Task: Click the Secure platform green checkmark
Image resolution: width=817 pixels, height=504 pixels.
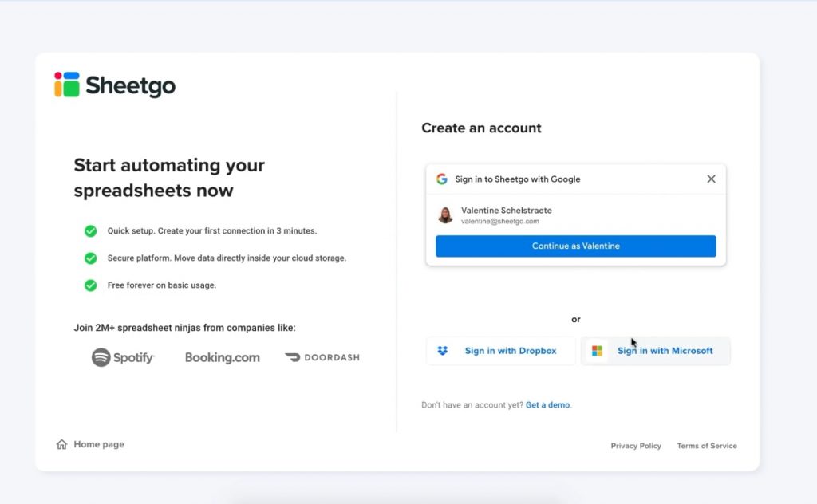Action: pos(91,258)
